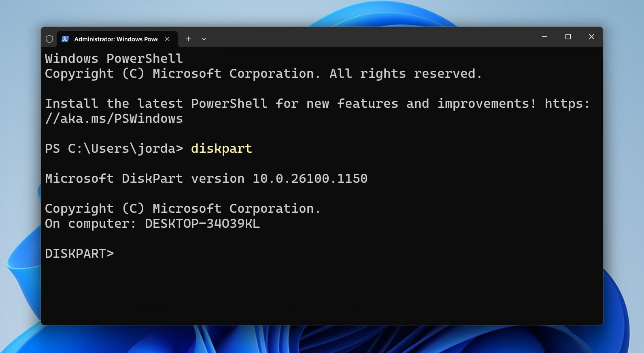The width and height of the screenshot is (644, 353).
Task: Click at the DISKPART> prompt cursor
Action: 122,254
